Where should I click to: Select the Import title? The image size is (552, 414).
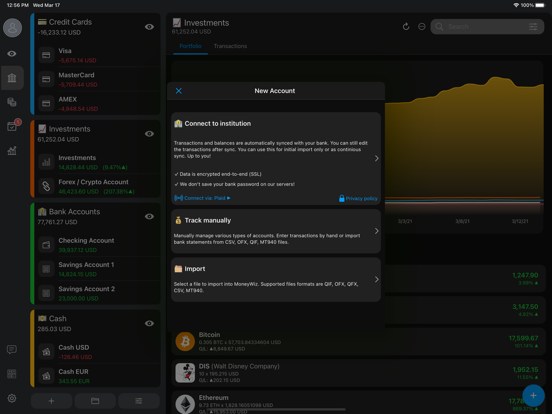click(x=195, y=269)
